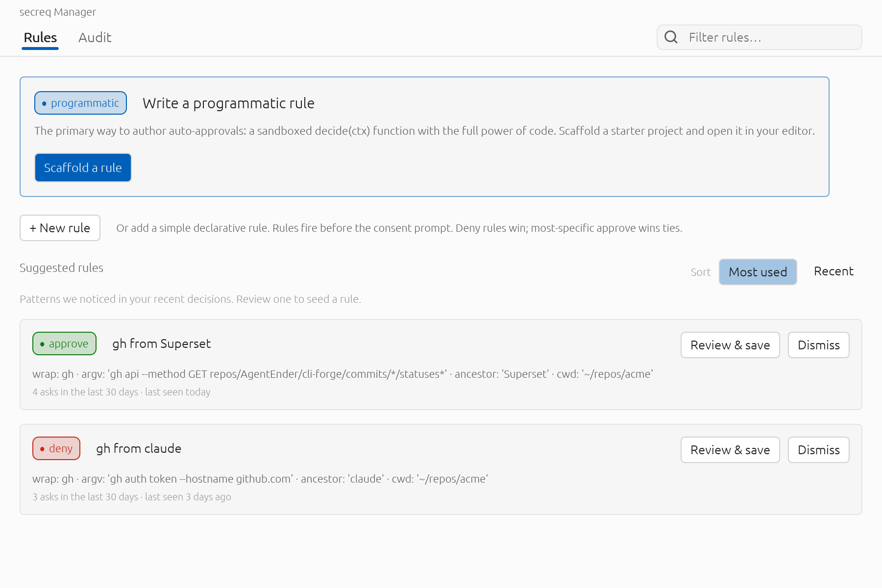Screen dimensions: 882x588
Task: Sort suggestions by Most used
Action: point(758,272)
